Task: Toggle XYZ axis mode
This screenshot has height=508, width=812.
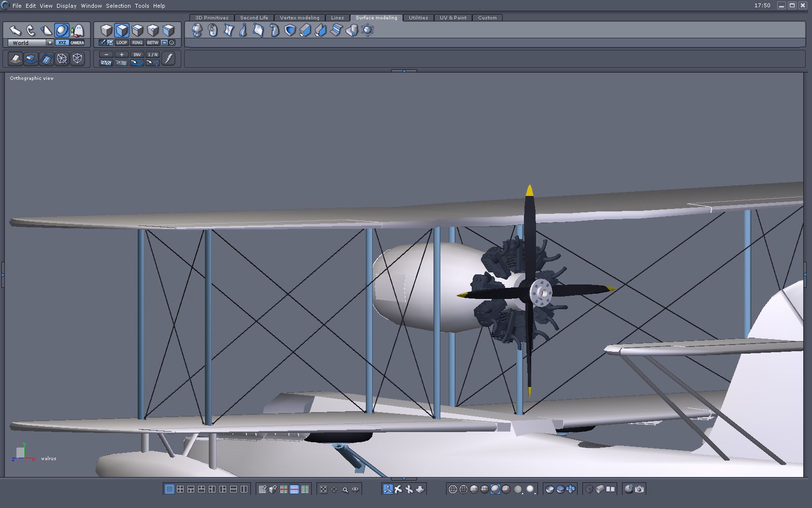Action: tap(62, 43)
